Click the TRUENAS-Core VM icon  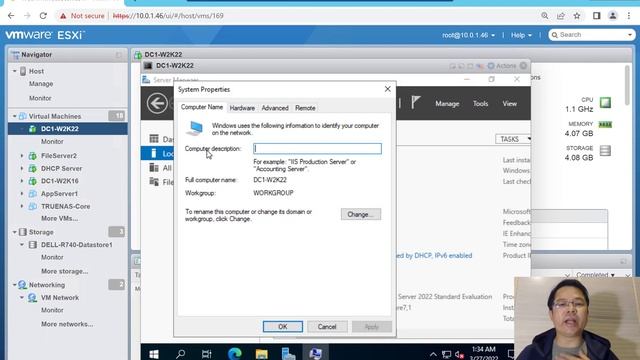click(33, 206)
